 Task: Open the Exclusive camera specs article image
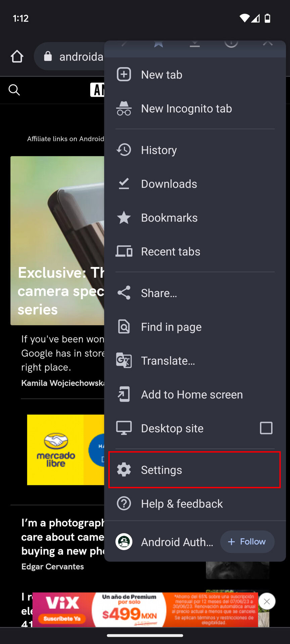click(x=57, y=240)
